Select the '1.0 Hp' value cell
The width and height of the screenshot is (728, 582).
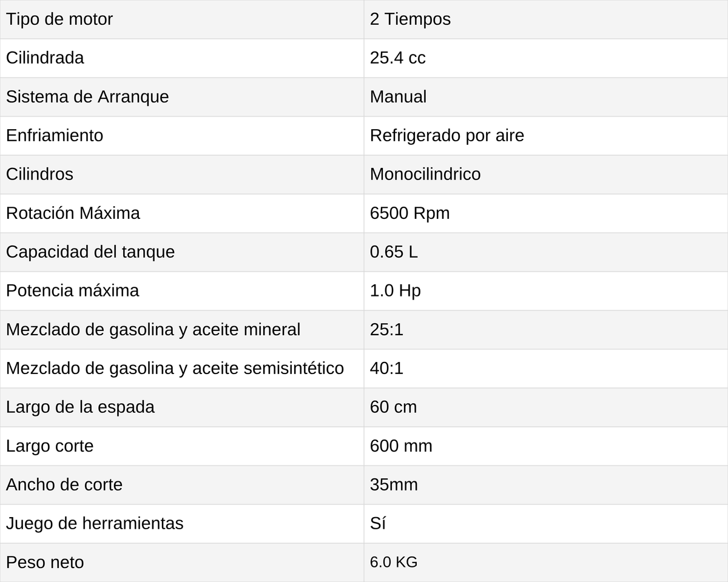click(546, 291)
